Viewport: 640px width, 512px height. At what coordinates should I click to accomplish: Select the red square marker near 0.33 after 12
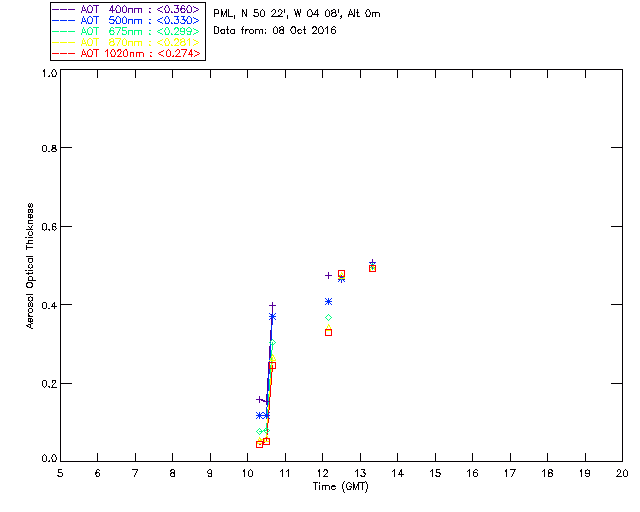pyautogui.click(x=328, y=333)
